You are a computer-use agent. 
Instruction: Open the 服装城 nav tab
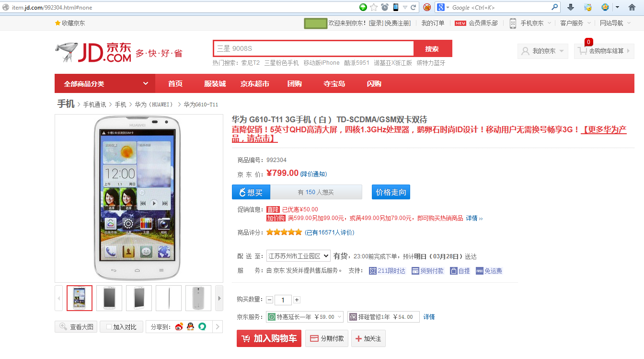215,83
